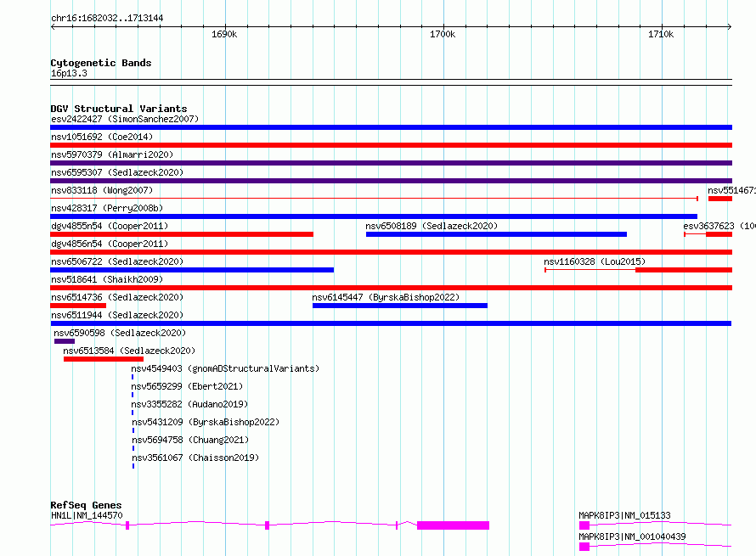Select the Cytogenetic Bands track heading
Screen dimensions: 756x556
tap(101, 63)
